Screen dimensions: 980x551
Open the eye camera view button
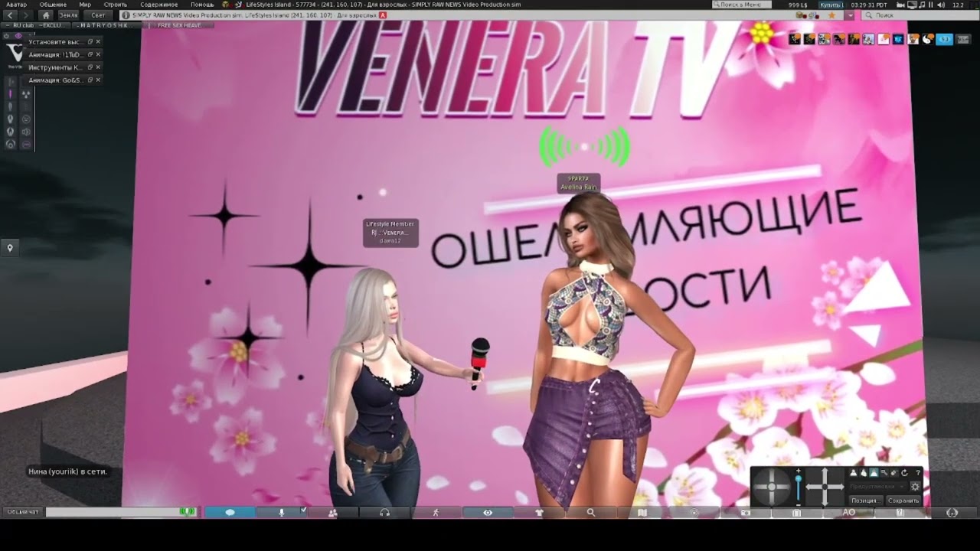coord(488,513)
